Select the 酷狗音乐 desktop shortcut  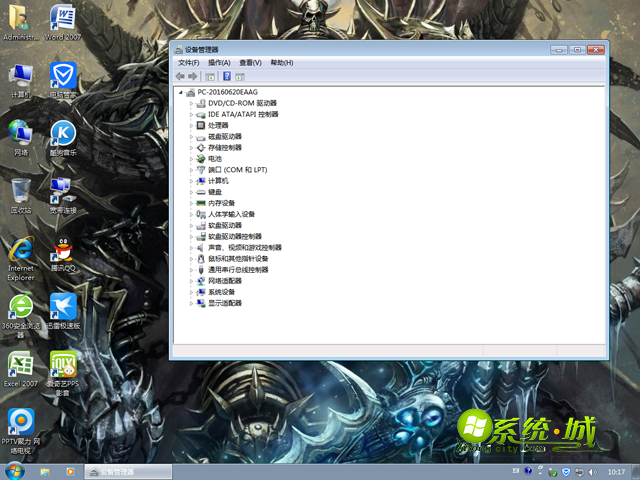click(x=63, y=138)
